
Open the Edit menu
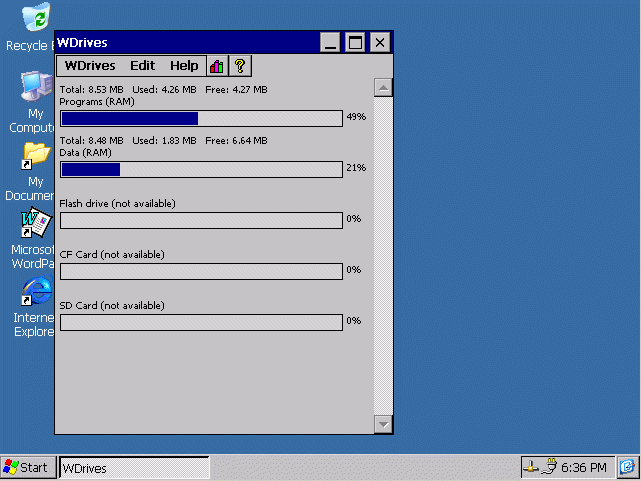[143, 66]
